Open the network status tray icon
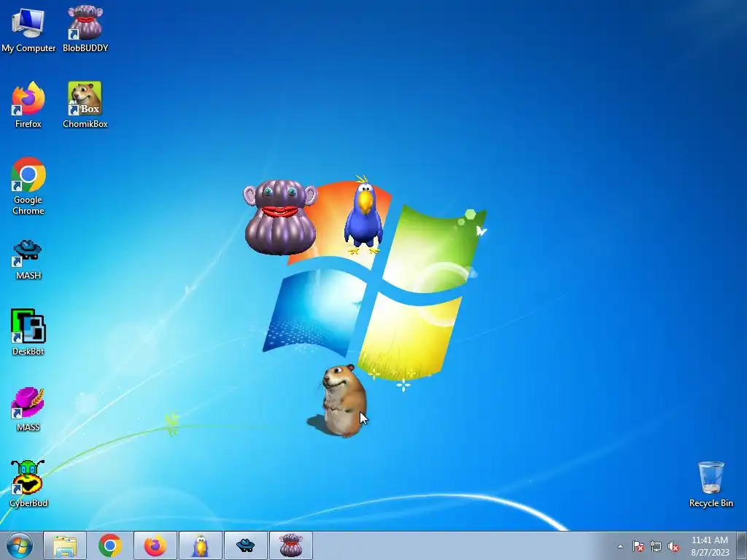747x560 pixels. pos(656,546)
